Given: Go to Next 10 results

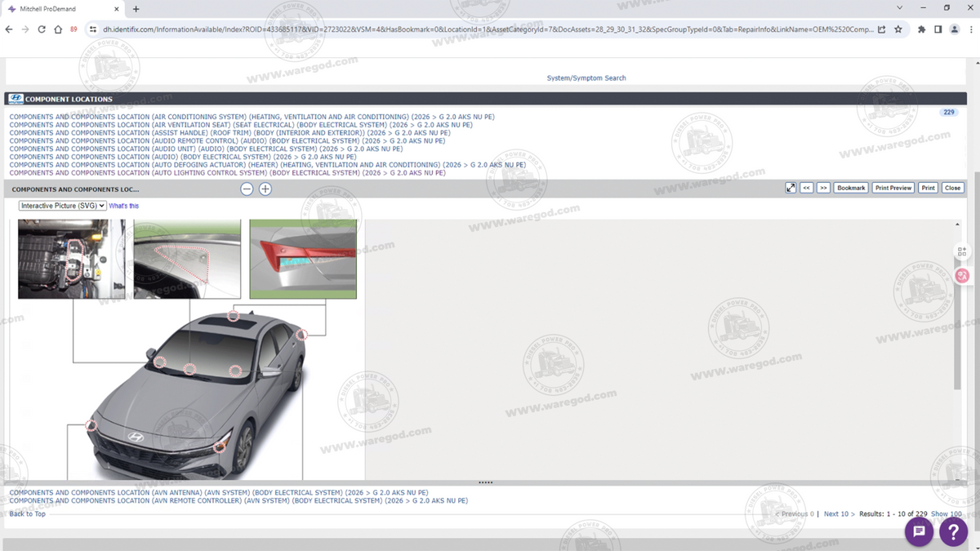Looking at the screenshot, I should [x=839, y=514].
